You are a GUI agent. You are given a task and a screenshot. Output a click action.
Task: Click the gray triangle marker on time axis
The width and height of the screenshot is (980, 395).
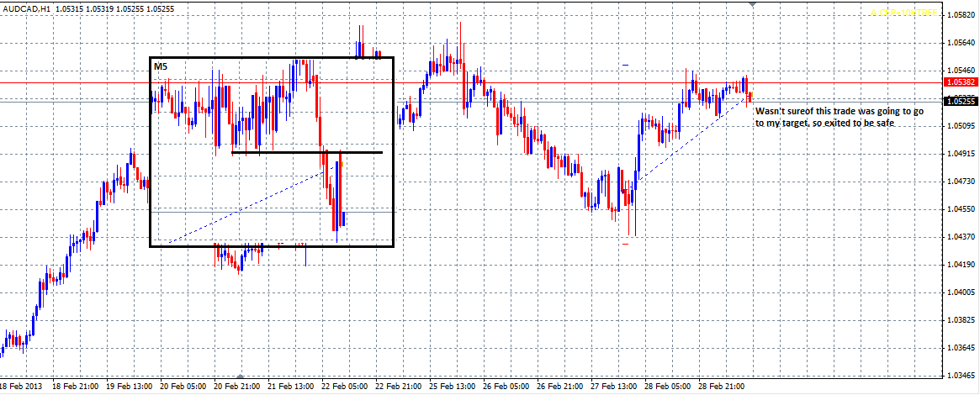point(241,377)
